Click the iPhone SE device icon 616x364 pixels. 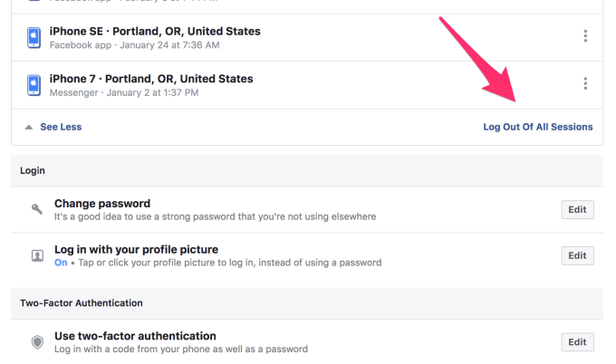(x=34, y=37)
